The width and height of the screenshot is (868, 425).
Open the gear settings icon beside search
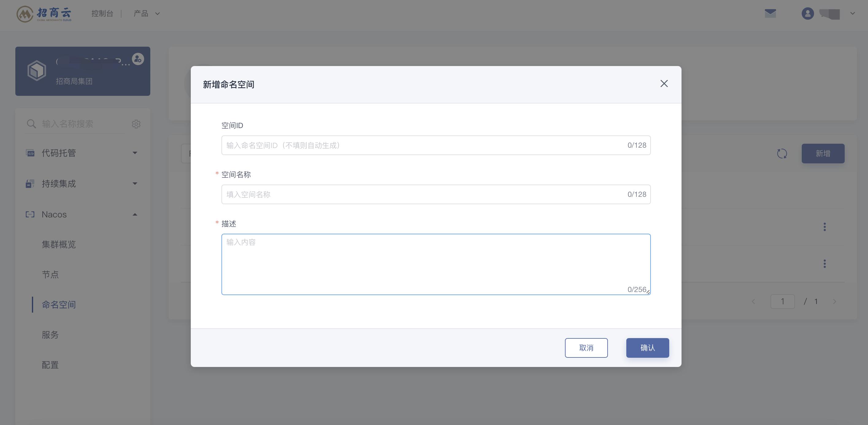[136, 124]
